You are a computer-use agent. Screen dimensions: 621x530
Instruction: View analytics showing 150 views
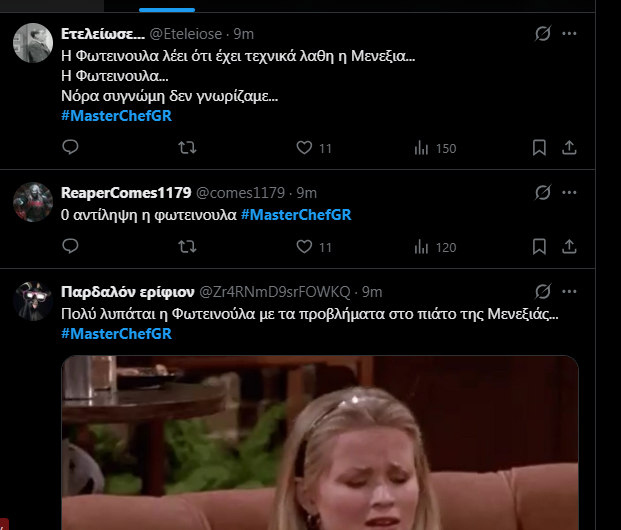point(435,148)
